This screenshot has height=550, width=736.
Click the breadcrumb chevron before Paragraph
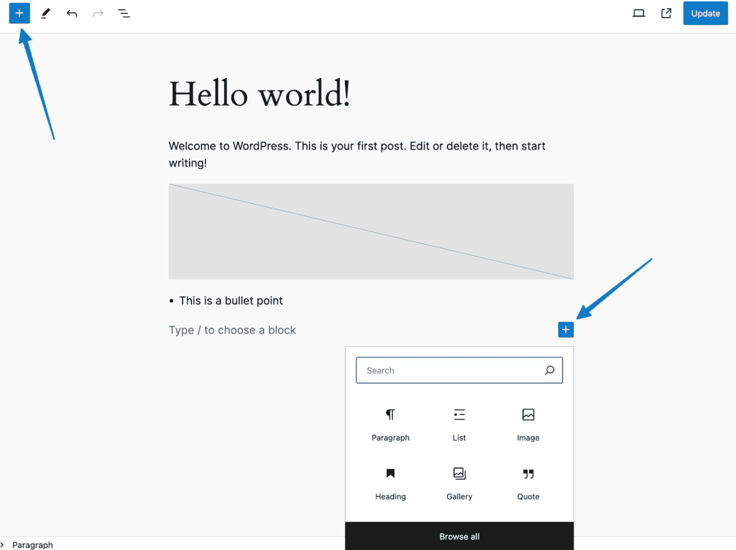point(2,544)
